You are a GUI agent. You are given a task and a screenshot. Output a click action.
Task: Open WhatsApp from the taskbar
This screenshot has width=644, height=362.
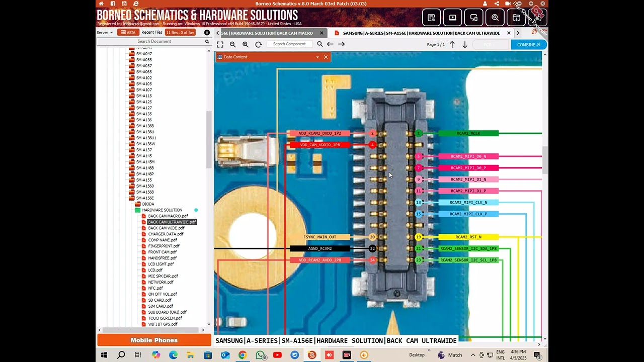tap(260, 355)
